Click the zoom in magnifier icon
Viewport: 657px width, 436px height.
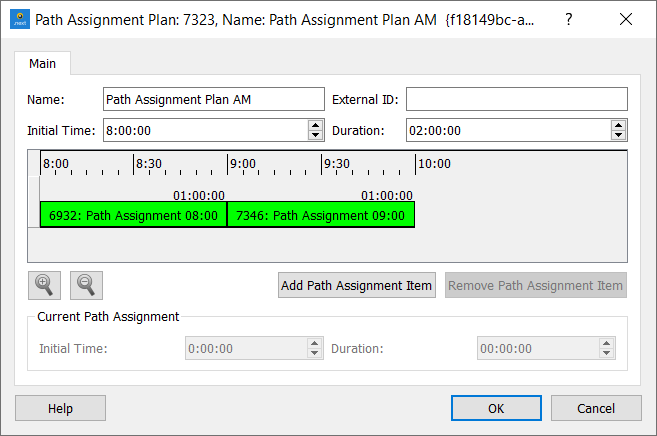[x=44, y=285]
